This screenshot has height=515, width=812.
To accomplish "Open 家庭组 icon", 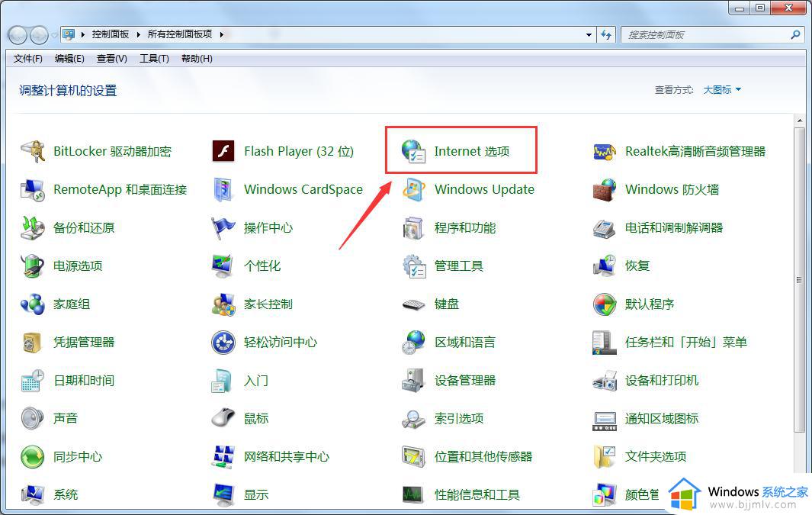I will click(x=33, y=304).
